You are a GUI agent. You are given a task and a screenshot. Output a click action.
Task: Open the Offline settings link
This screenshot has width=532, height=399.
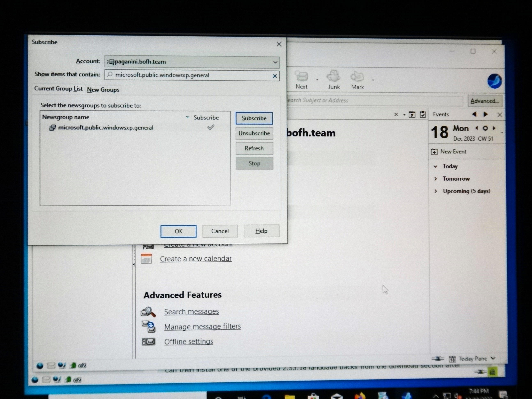click(x=189, y=342)
